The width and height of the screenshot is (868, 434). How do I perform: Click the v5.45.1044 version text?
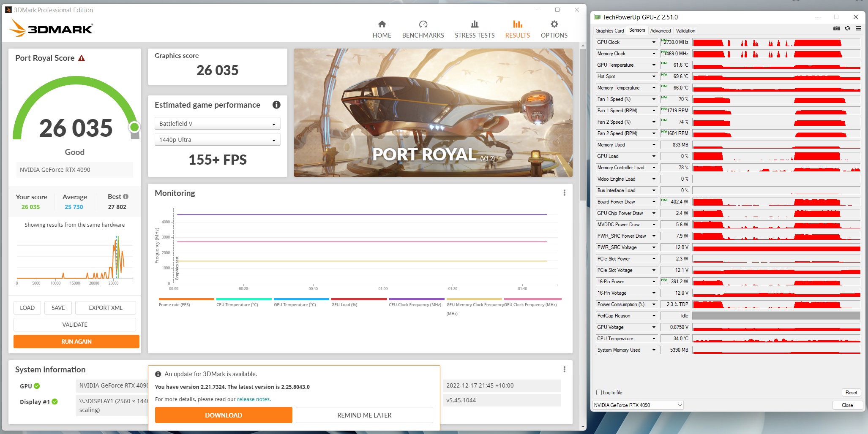click(x=461, y=400)
